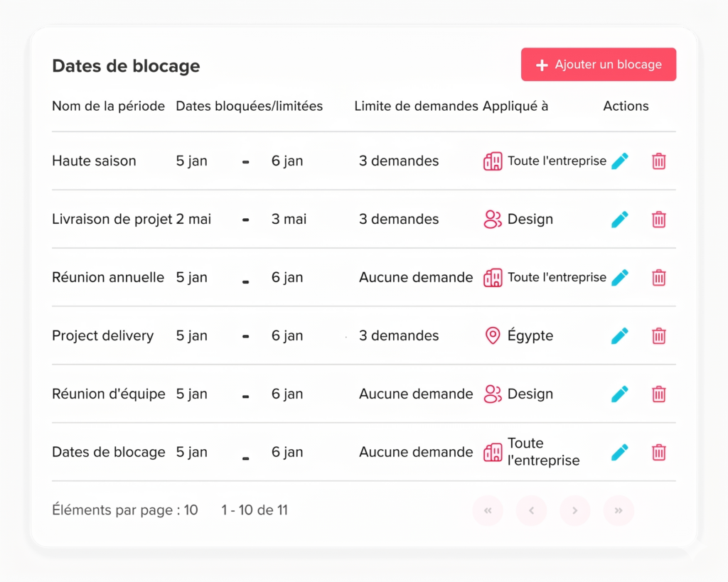
Task: Click Égypte in Project delivery row
Action: [x=530, y=335]
